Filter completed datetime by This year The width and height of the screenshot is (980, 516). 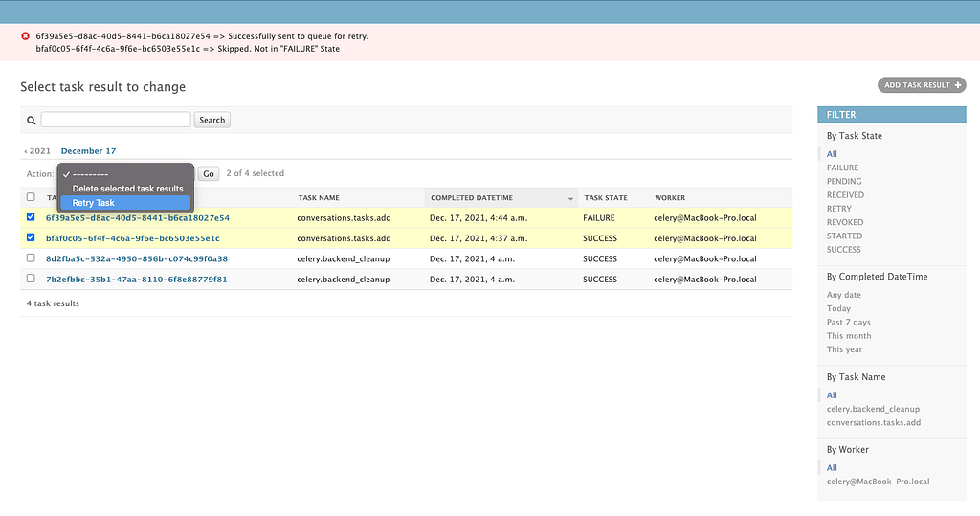coord(844,349)
